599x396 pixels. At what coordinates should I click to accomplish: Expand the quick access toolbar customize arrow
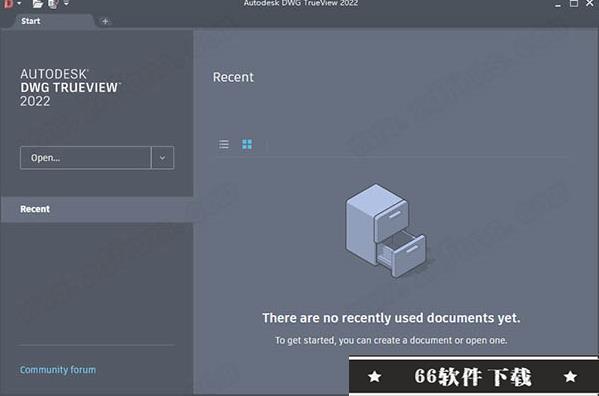(x=66, y=3)
